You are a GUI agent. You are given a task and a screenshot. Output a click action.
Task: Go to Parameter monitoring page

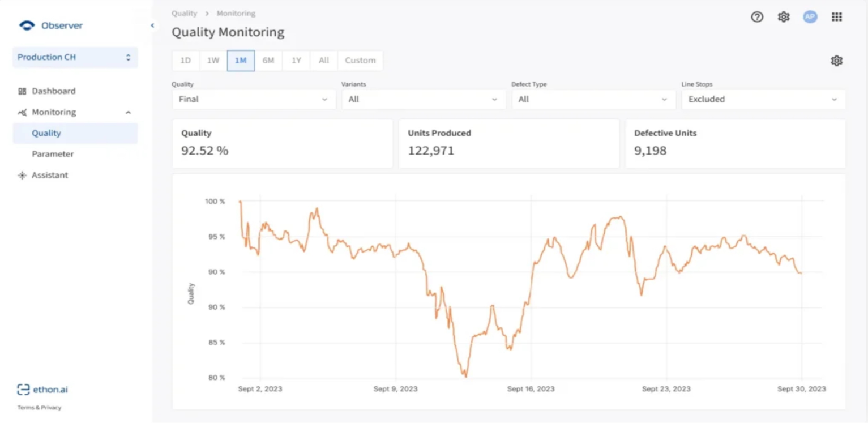point(53,154)
